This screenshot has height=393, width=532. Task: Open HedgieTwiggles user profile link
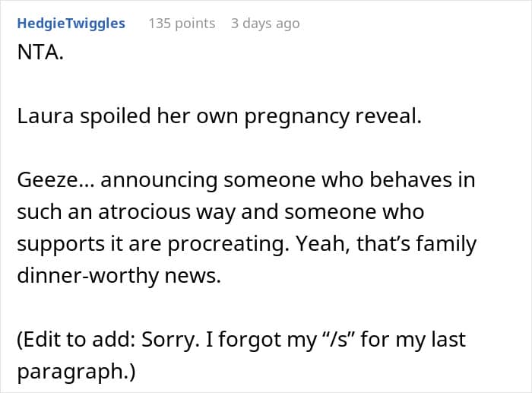coord(71,24)
